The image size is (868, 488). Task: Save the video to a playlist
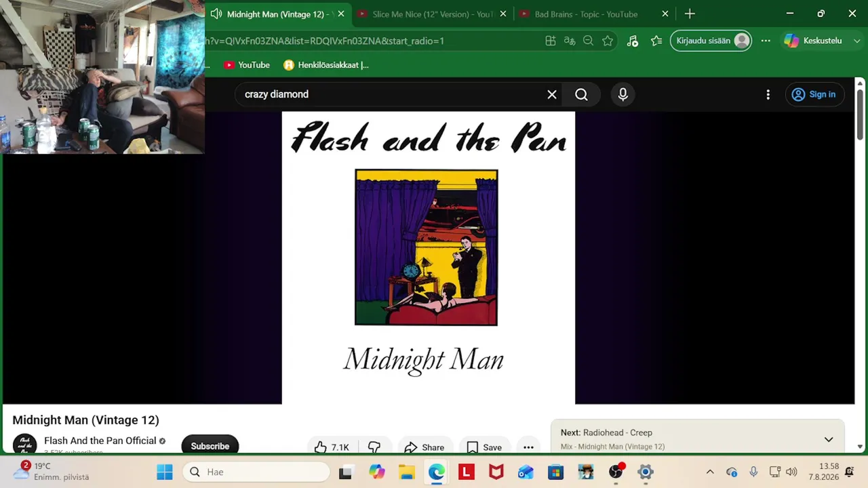(x=484, y=447)
